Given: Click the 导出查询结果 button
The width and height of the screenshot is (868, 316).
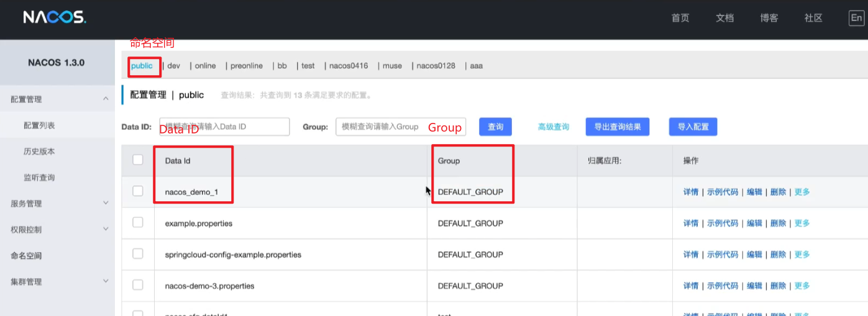Looking at the screenshot, I should (x=618, y=127).
